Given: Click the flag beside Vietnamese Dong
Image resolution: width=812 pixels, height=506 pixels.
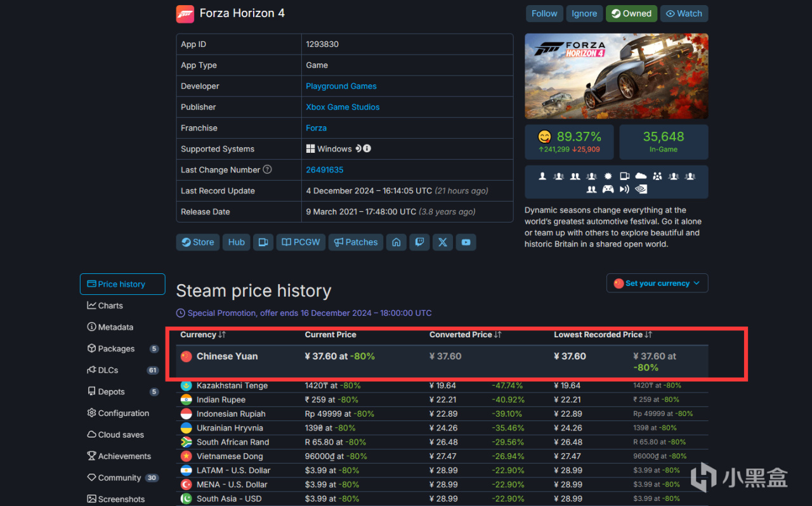Looking at the screenshot, I should pyautogui.click(x=186, y=456).
